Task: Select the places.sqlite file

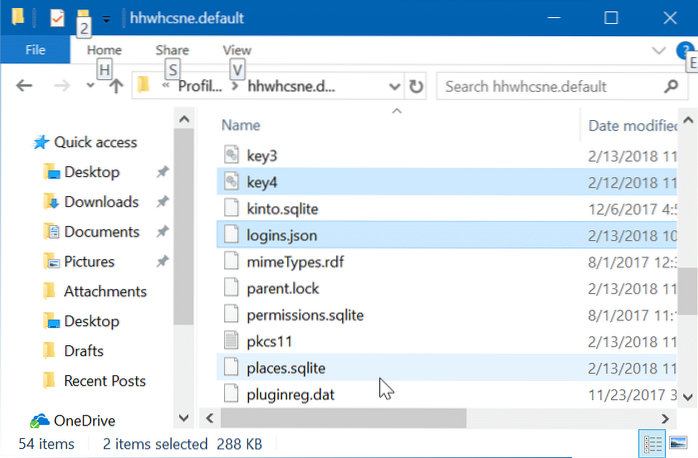Action: click(x=286, y=367)
